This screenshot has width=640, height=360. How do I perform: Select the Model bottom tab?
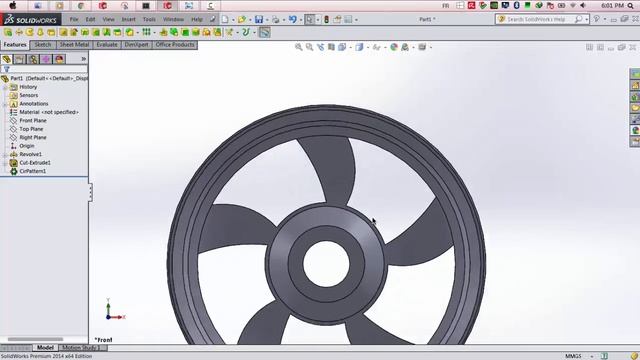(x=45, y=348)
